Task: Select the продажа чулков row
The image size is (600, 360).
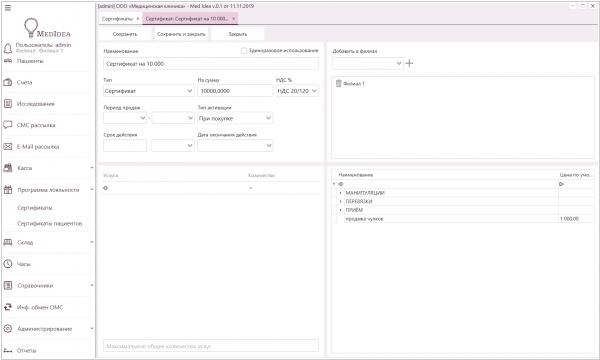Action: (x=463, y=219)
